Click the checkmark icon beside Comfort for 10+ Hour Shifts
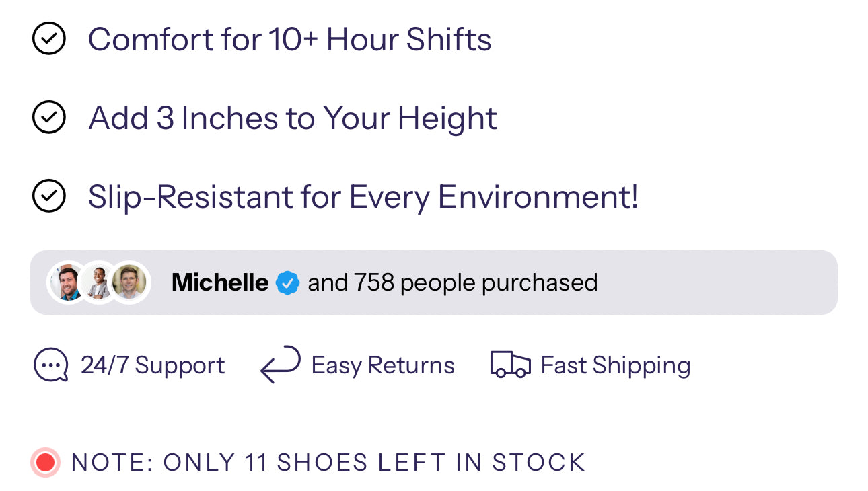Screen dimensions: 868x491 [x=49, y=39]
